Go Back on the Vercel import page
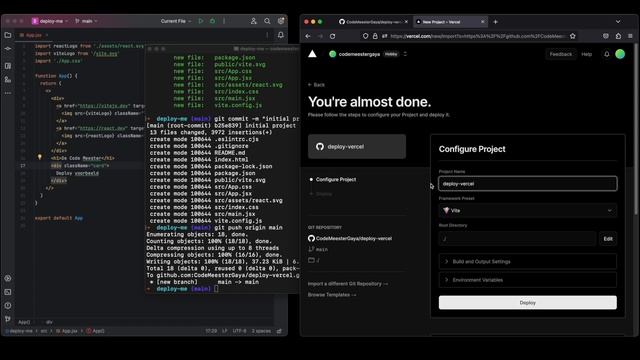640x360 pixels. 316,85
